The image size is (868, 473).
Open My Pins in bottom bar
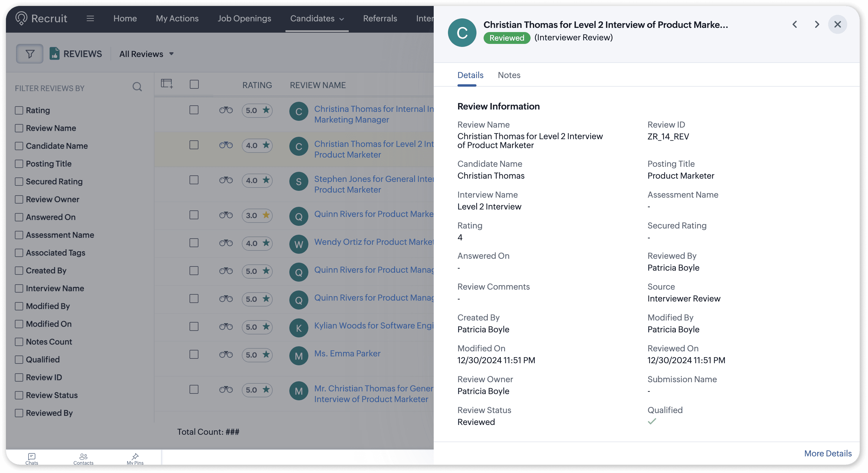135,458
